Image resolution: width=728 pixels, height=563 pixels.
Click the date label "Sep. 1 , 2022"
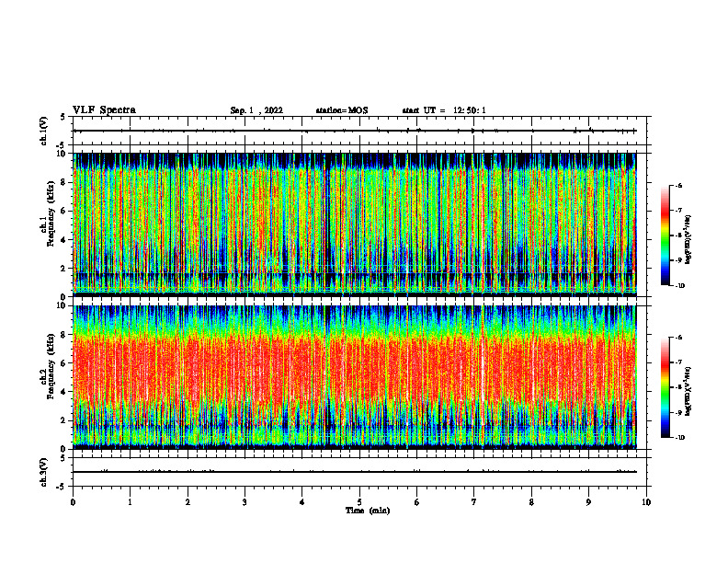[x=256, y=110]
